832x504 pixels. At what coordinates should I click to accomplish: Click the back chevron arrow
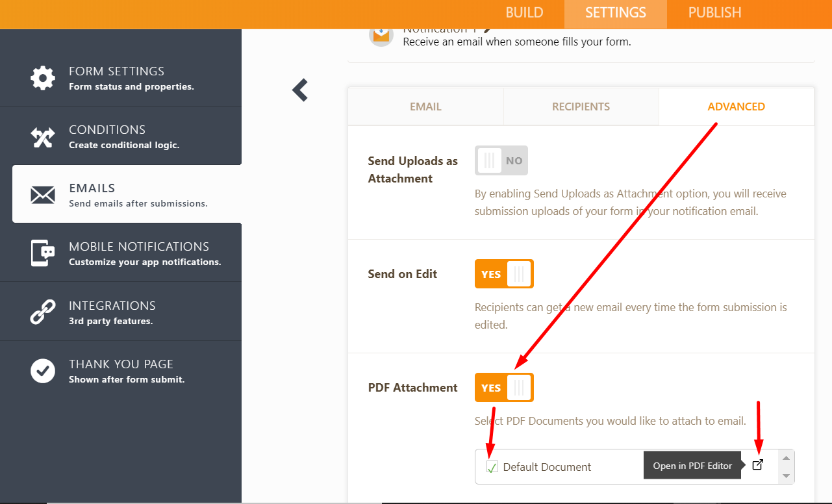tap(300, 90)
